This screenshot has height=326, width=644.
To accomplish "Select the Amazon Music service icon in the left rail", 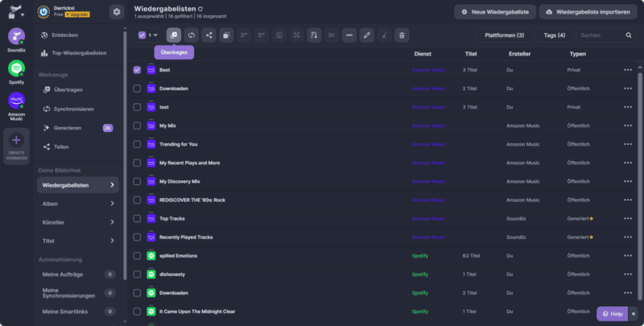I will click(16, 101).
